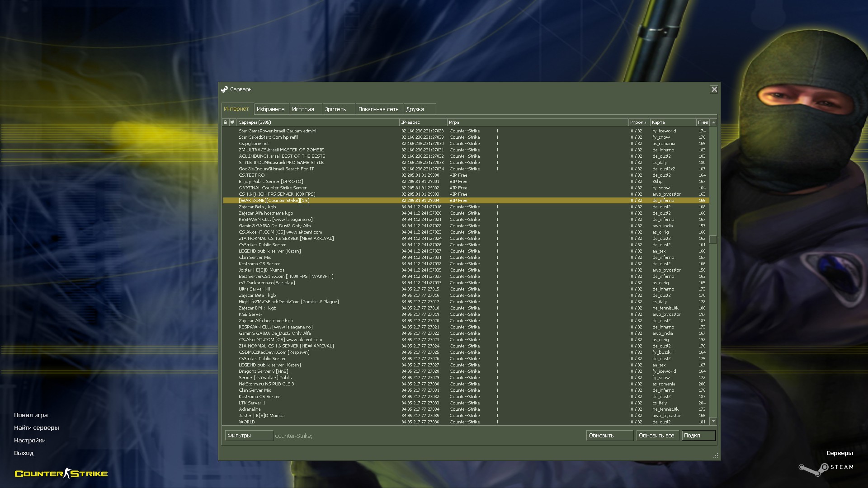
Task: Open the Локальная сеть tab
Action: [378, 109]
